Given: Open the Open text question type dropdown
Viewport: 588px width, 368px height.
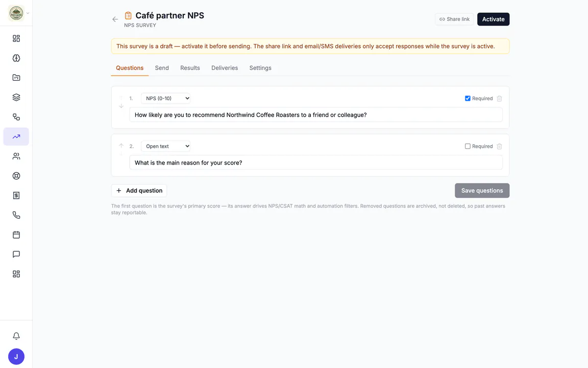Looking at the screenshot, I should coord(165,146).
